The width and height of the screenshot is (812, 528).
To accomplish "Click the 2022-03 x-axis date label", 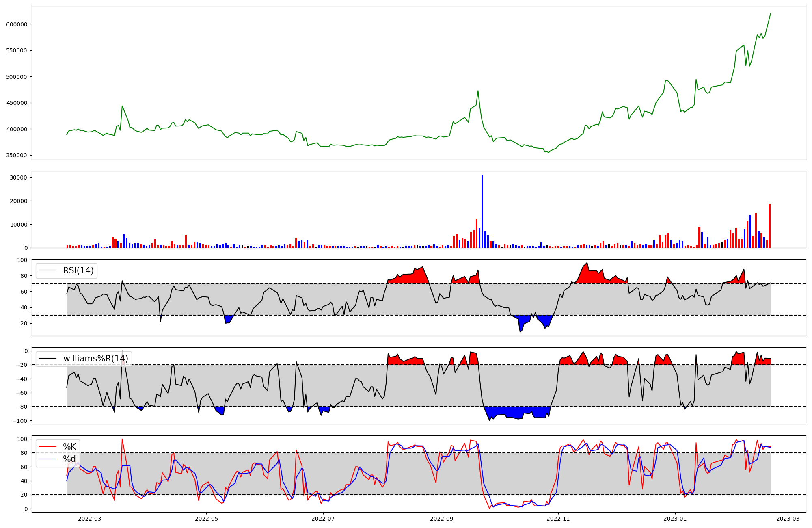I will click(x=89, y=518).
